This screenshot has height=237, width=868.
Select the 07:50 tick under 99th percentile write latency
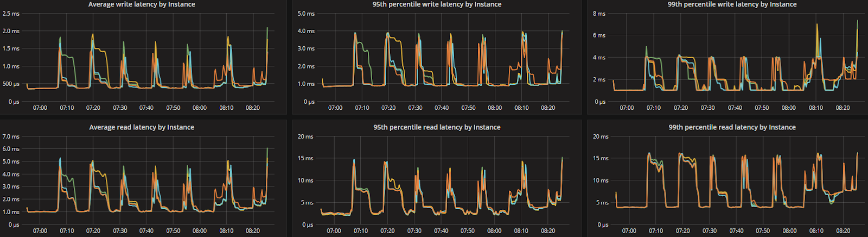point(762,108)
